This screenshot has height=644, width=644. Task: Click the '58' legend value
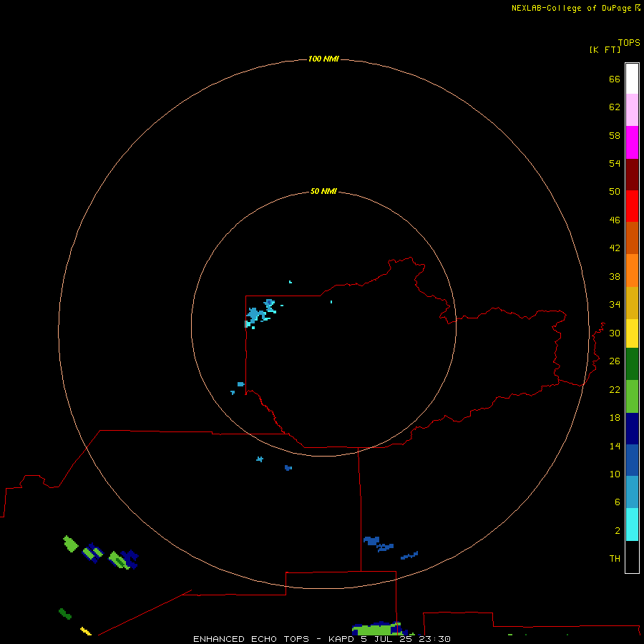tap(615, 135)
